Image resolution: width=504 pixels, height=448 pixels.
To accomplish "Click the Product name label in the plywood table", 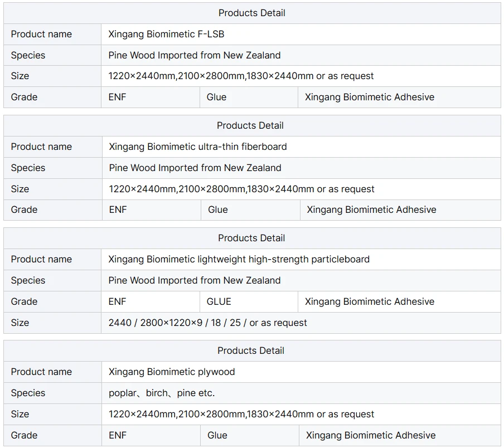I will [x=53, y=372].
